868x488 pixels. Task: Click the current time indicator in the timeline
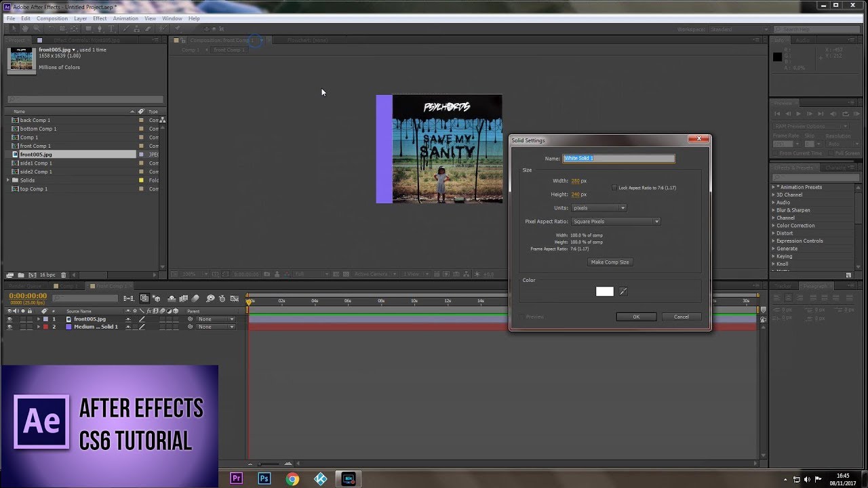[249, 301]
